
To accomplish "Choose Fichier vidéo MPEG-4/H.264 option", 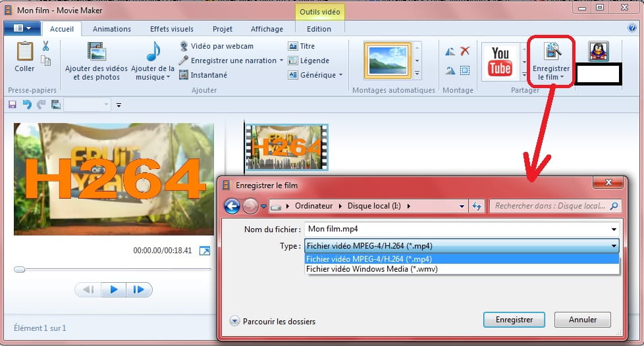I will 462,259.
